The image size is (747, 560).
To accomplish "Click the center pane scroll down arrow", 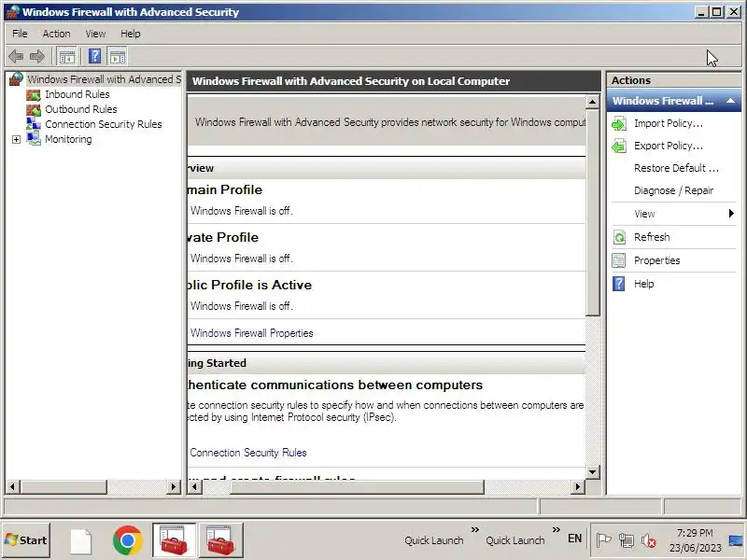I will (x=592, y=472).
